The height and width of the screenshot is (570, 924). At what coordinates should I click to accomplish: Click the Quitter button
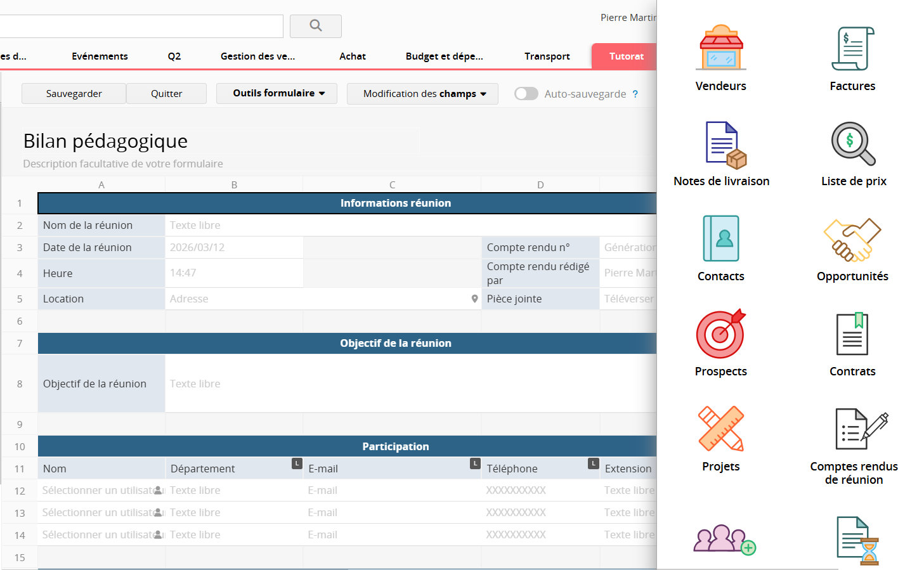point(166,94)
